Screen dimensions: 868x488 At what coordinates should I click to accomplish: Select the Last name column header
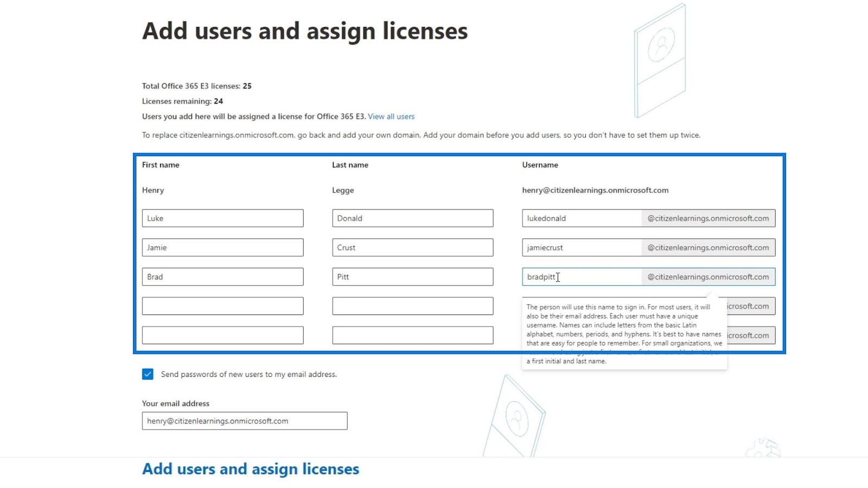point(350,165)
